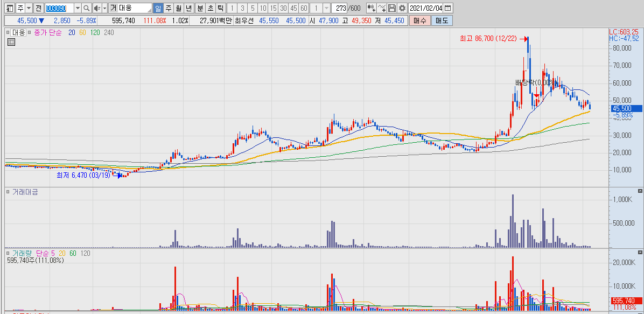This screenshot has width=644, height=314.
Task: Click the speaker sound alert icon
Action: (x=96, y=8)
